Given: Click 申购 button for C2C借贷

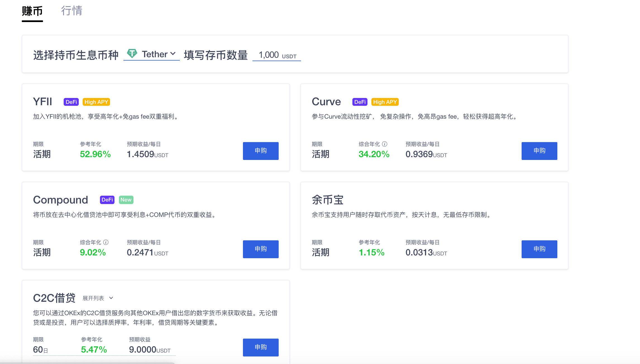Looking at the screenshot, I should (261, 347).
